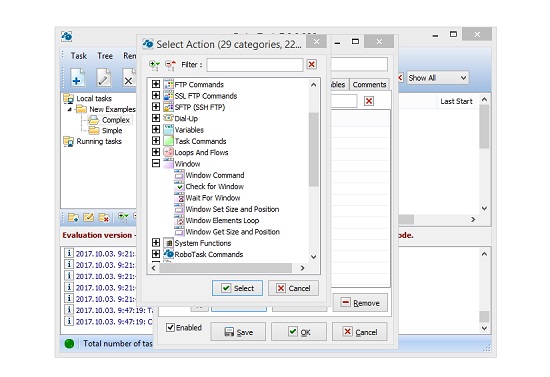Select the Check for Window action
550x377 pixels.
tap(214, 186)
